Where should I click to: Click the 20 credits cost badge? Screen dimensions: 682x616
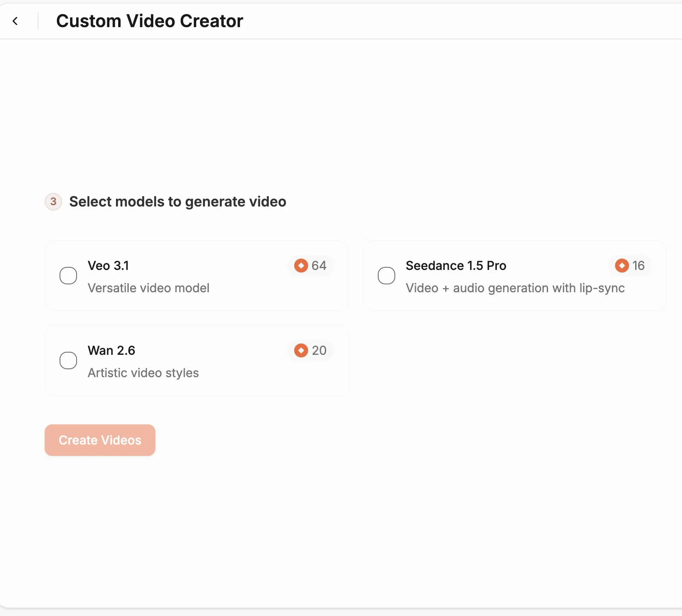click(x=311, y=350)
